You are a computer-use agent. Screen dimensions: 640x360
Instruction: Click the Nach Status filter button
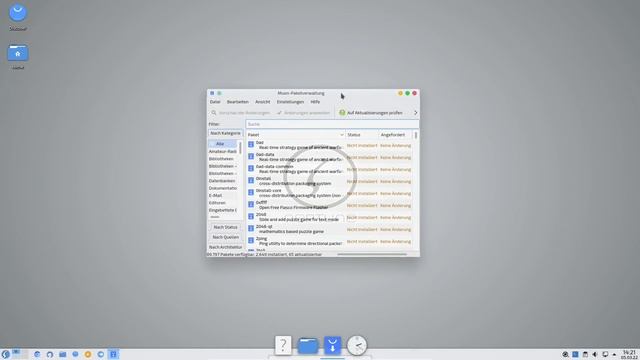click(x=225, y=227)
